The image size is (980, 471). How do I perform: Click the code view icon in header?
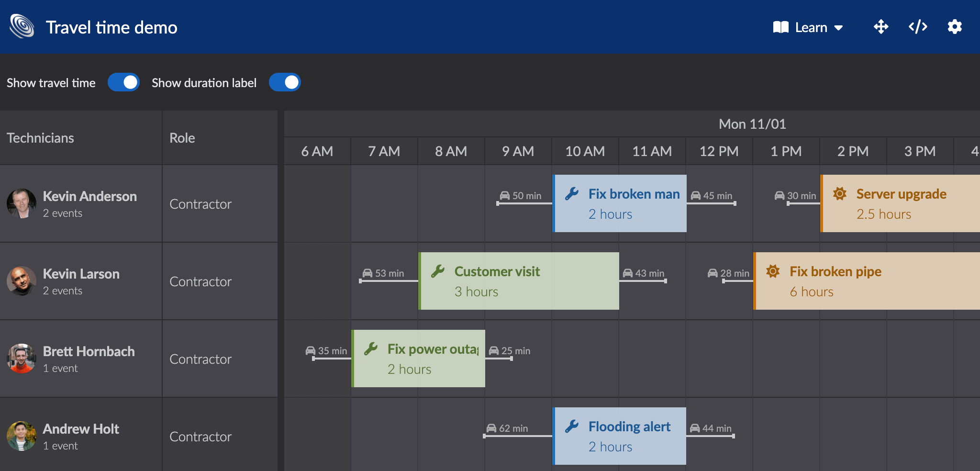(x=917, y=27)
